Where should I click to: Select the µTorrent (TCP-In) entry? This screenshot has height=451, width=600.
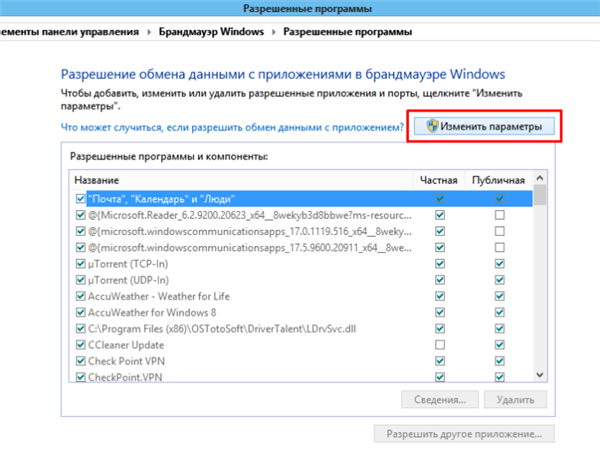coord(128,264)
